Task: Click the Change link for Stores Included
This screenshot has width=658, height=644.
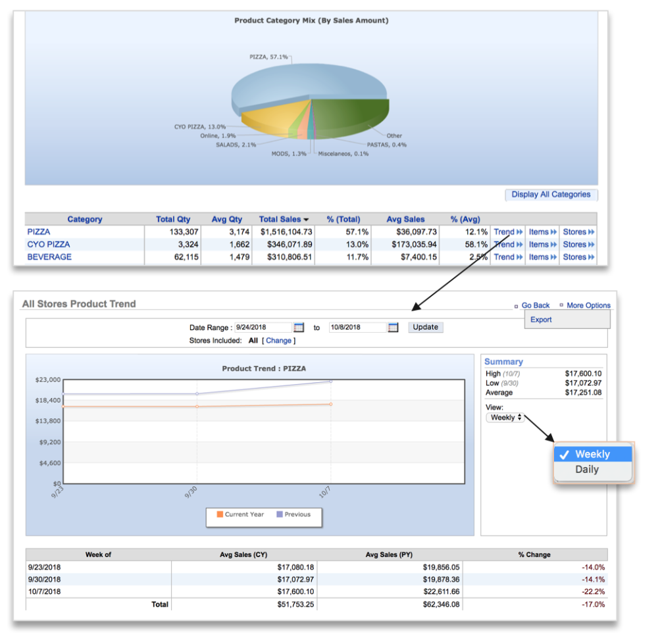Action: point(278,340)
